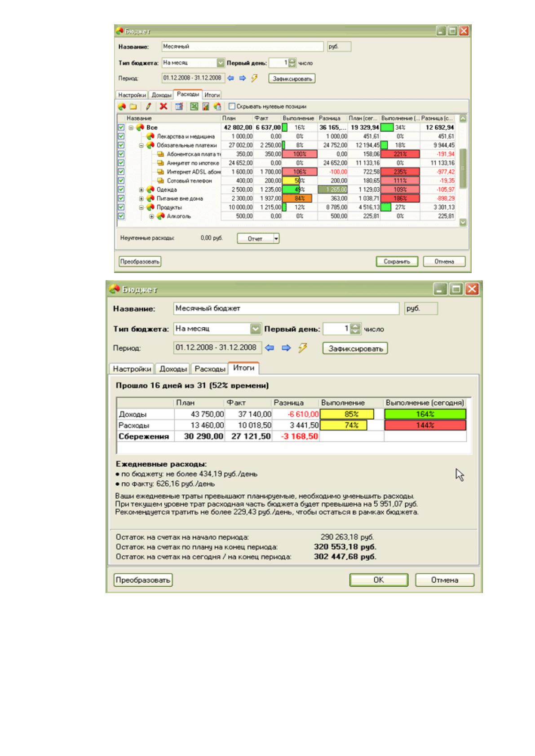Click the add category pie-chart icon
Screen dimensions: 535x756
tap(121, 106)
